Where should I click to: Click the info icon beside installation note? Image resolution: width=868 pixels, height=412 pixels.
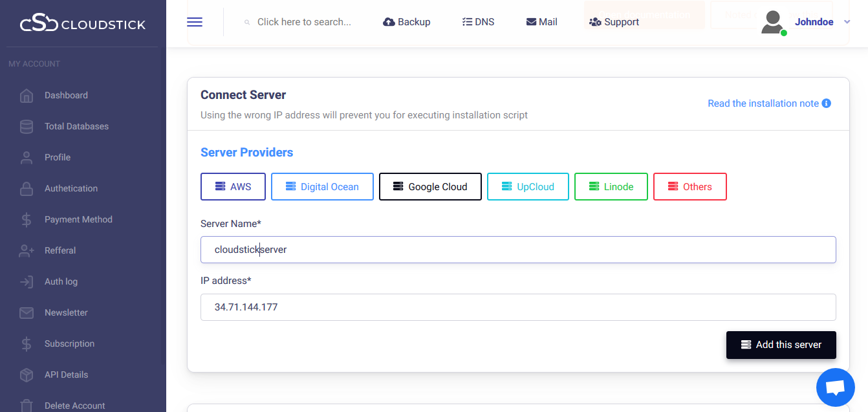[826, 103]
